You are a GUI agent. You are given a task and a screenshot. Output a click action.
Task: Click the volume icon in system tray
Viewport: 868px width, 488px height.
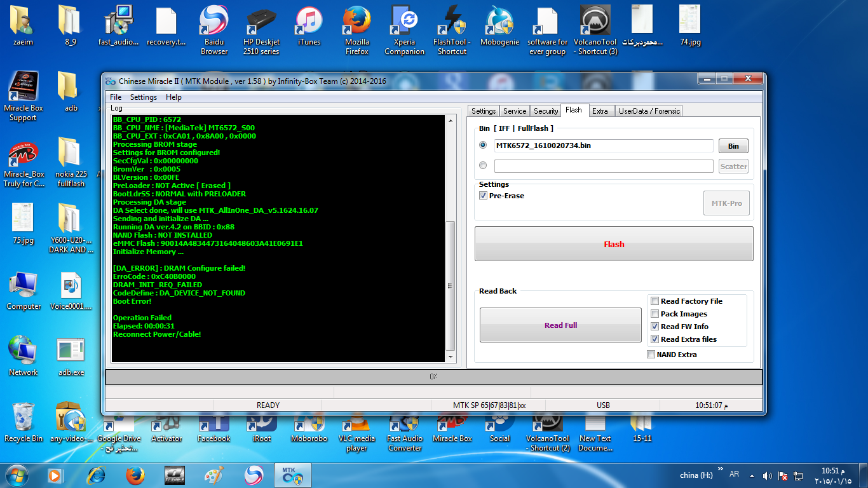tap(768, 475)
